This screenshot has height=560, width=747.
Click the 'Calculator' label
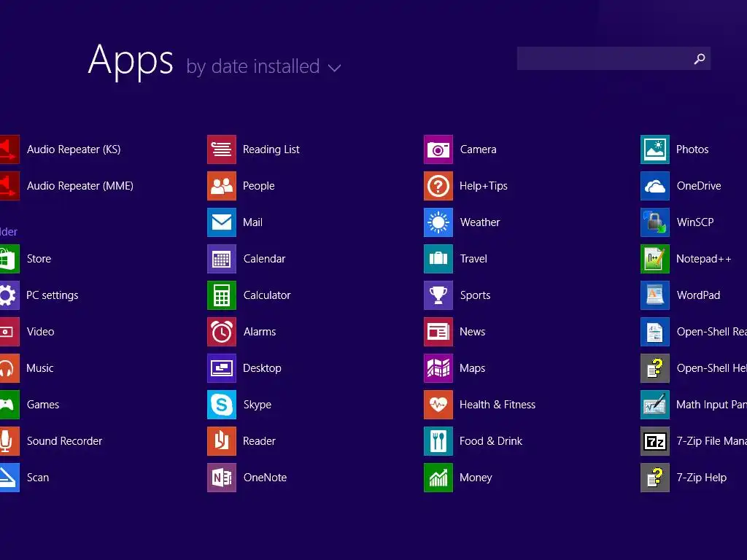click(x=267, y=295)
